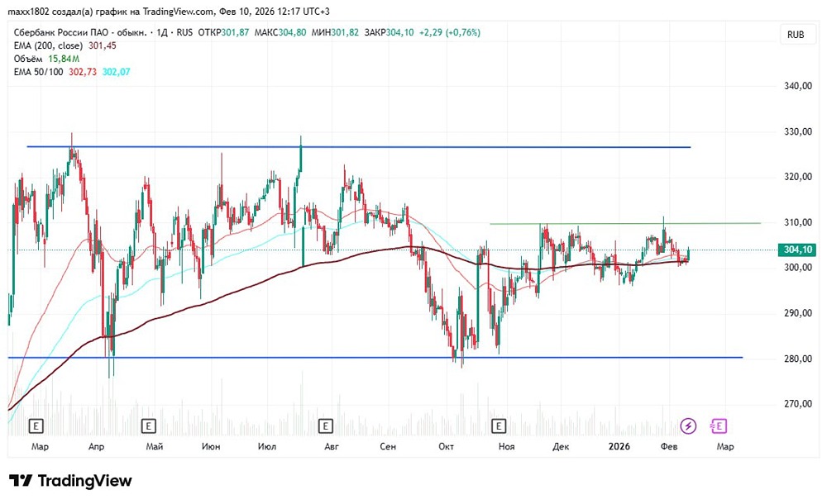This screenshot has height=504, width=827.
Task: Click the bold 2026 year label on time axis
Action: tap(619, 446)
